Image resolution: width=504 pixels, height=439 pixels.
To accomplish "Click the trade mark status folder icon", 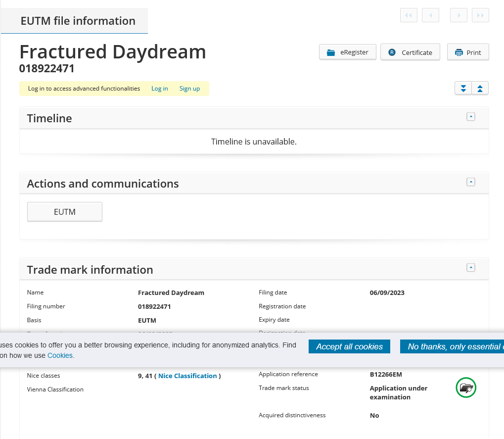I will tap(466, 388).
